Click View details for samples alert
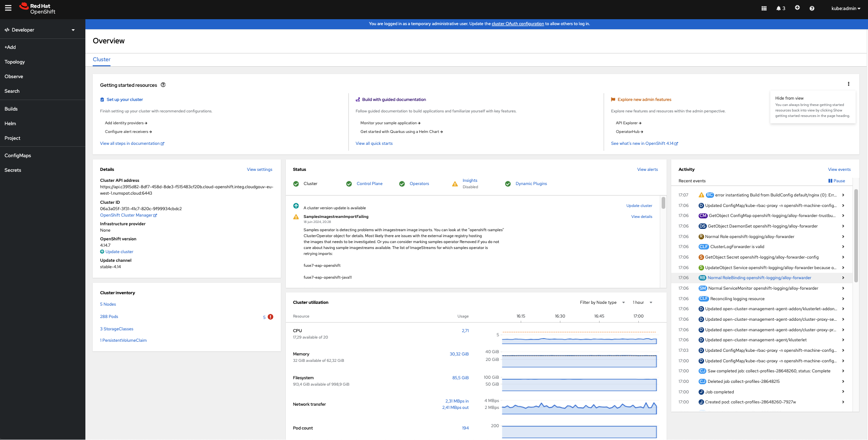Image resolution: width=868 pixels, height=440 pixels. tap(642, 217)
